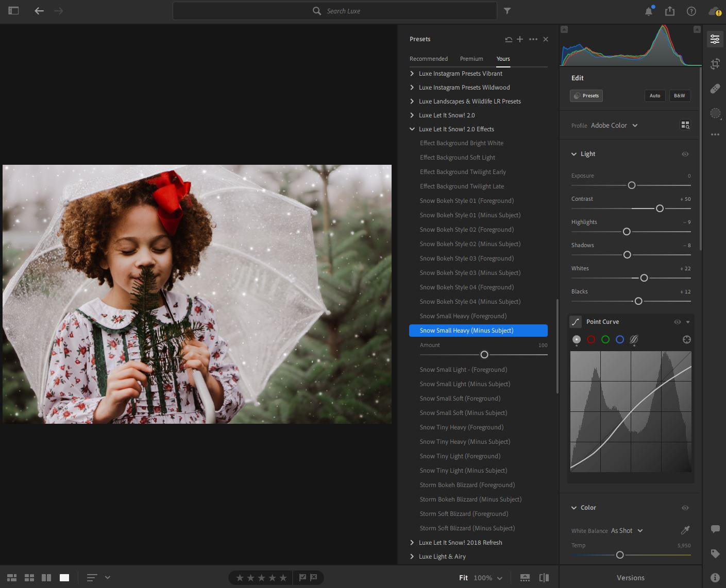Open the Adobe Color profile dropdown
Screen dimensions: 726x588
(615, 125)
